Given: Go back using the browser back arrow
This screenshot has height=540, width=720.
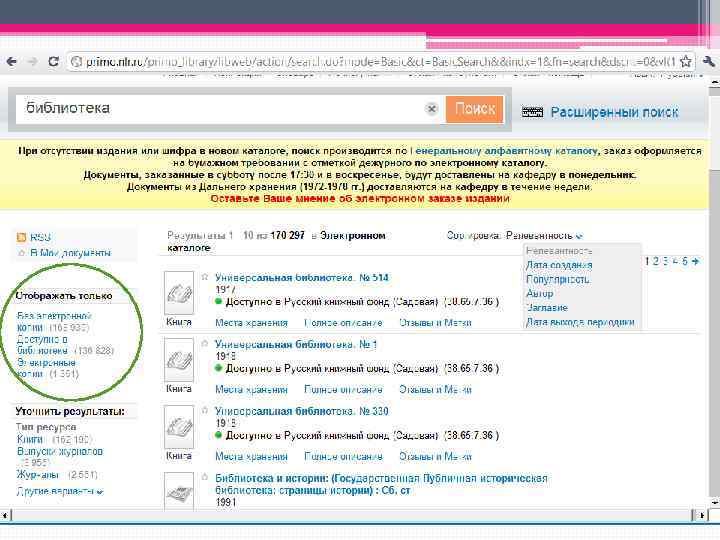Looking at the screenshot, I should pos(11,62).
